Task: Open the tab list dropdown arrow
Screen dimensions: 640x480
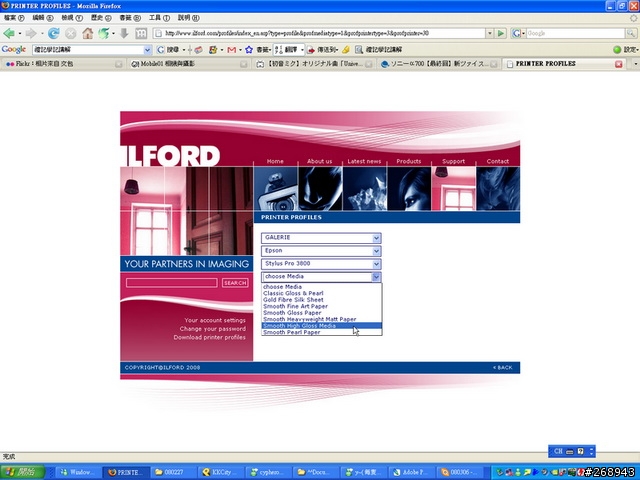Action: pos(635,64)
